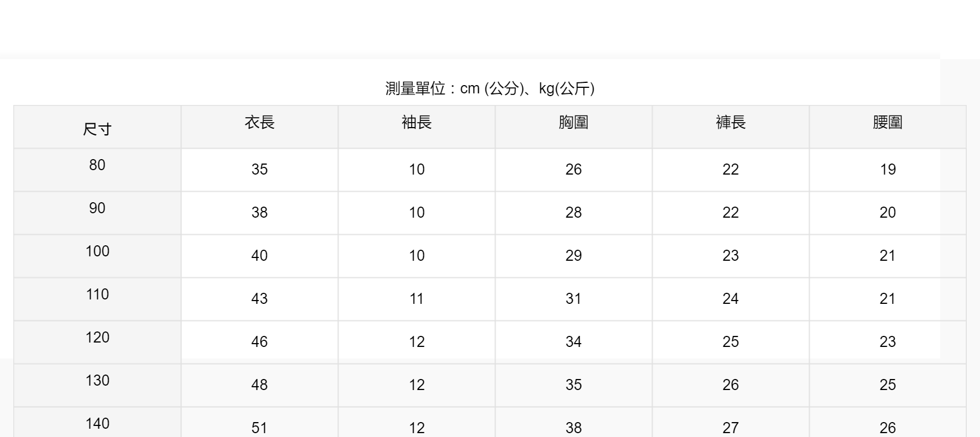The height and width of the screenshot is (437, 980).
Task: Select the size 100 row label
Action: [97, 251]
